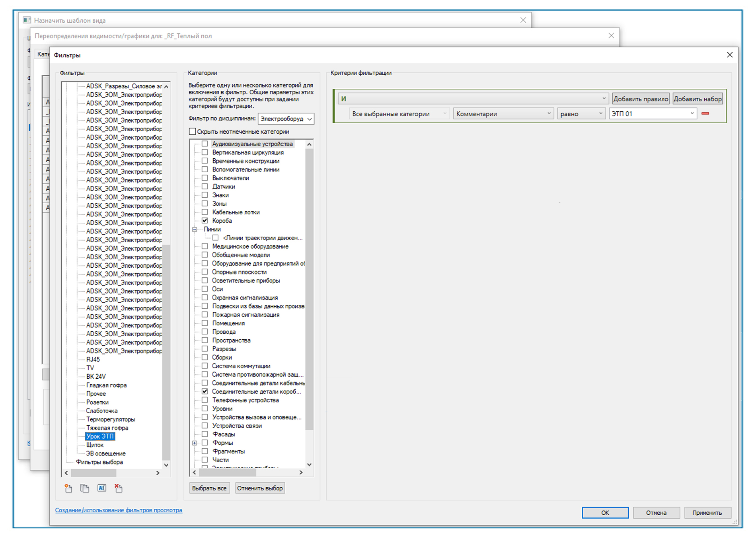
Task: Open the 'ЭТП 01' value dropdown
Action: (653, 114)
